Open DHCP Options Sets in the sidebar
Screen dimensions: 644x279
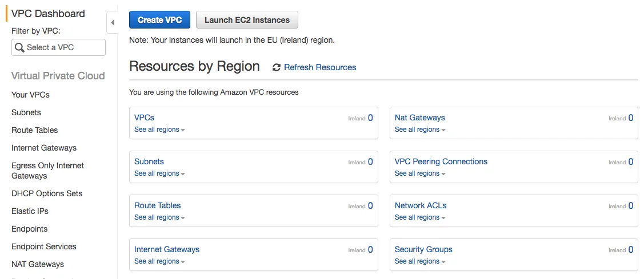pyautogui.click(x=47, y=193)
